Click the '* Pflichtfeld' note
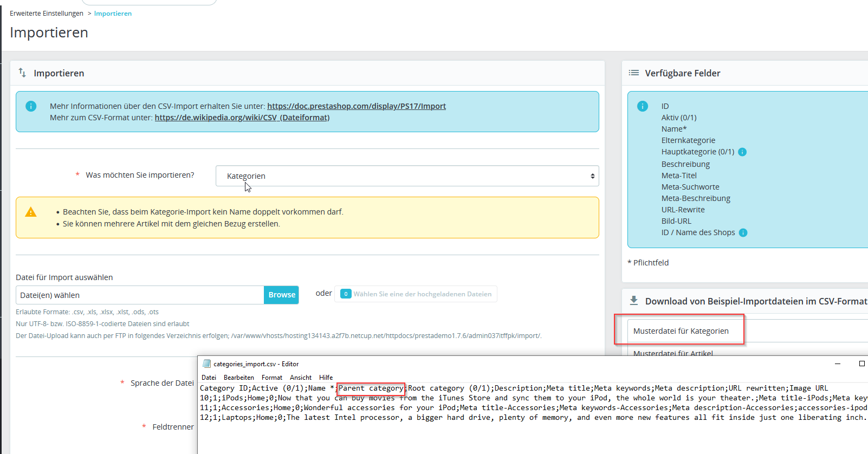Image resolution: width=868 pixels, height=454 pixels. [x=648, y=263]
